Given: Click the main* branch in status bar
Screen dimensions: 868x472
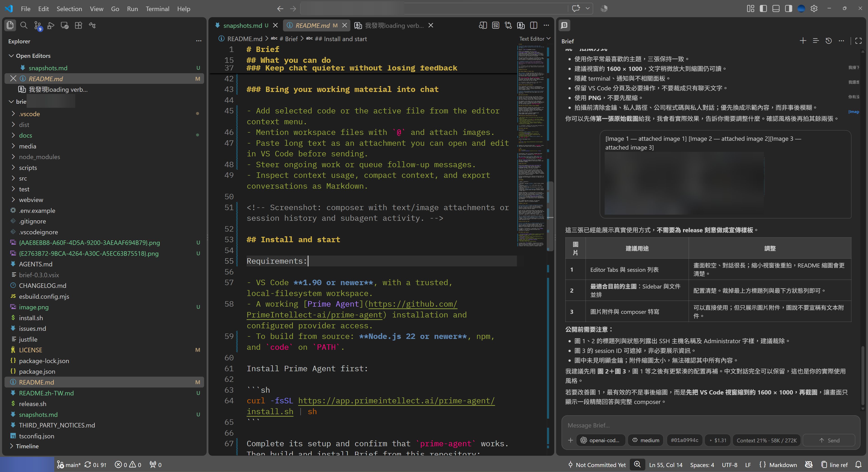Looking at the screenshot, I should [x=69, y=465].
